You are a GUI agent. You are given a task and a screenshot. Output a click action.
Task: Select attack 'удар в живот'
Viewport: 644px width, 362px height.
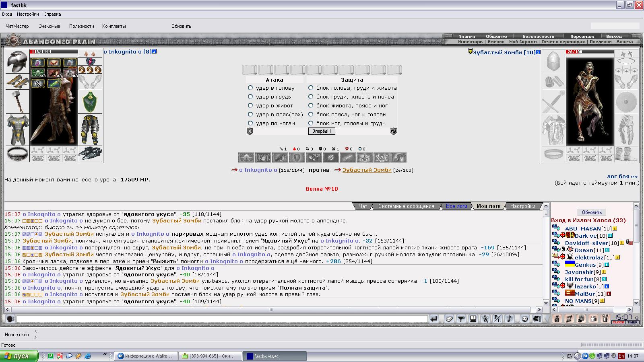click(250, 105)
